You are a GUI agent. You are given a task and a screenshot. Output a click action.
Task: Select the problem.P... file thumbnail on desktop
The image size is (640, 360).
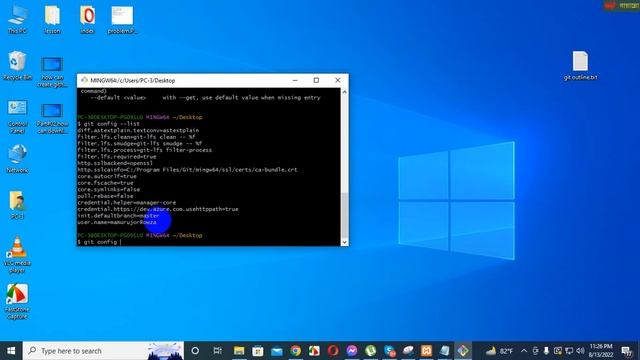pos(122,19)
